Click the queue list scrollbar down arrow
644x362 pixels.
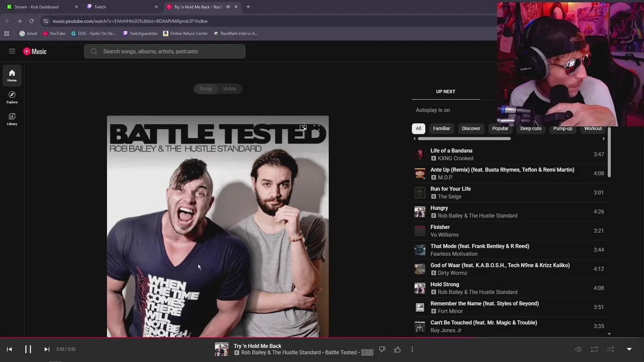(x=609, y=334)
